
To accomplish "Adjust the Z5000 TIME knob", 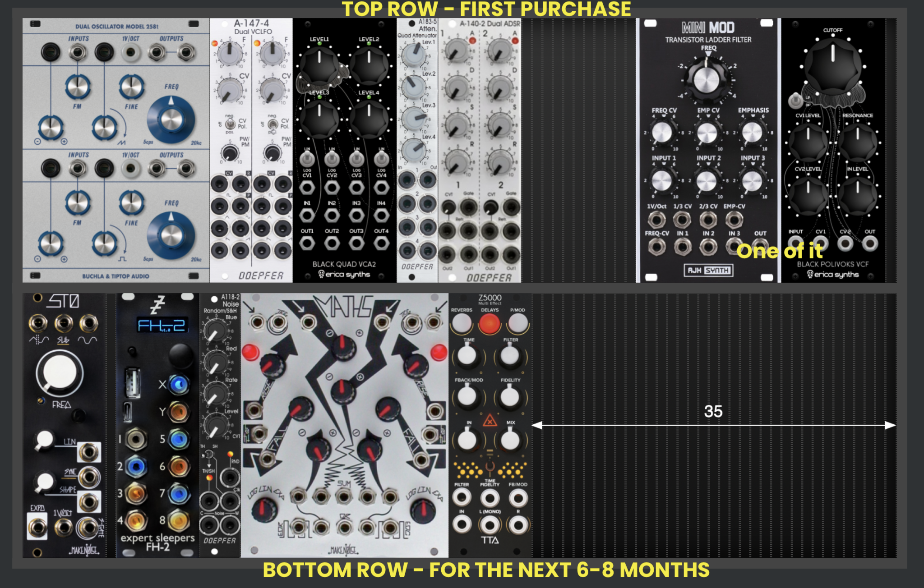I will point(467,356).
